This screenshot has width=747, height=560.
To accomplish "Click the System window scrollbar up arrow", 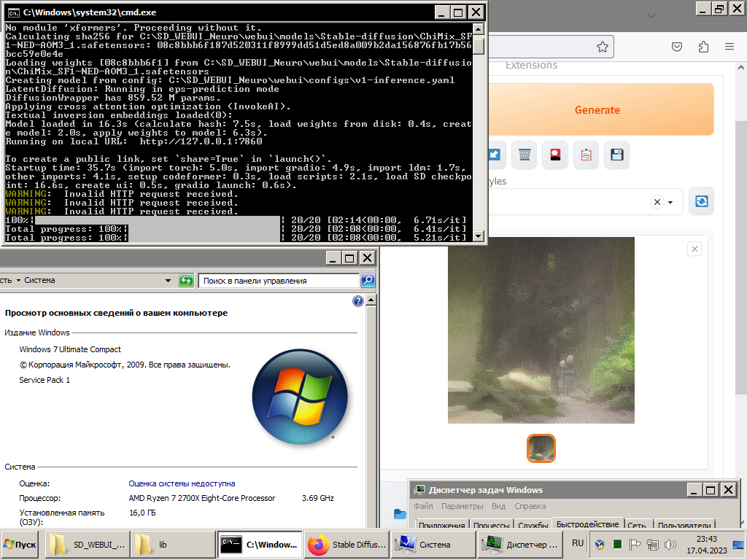I will tap(371, 300).
